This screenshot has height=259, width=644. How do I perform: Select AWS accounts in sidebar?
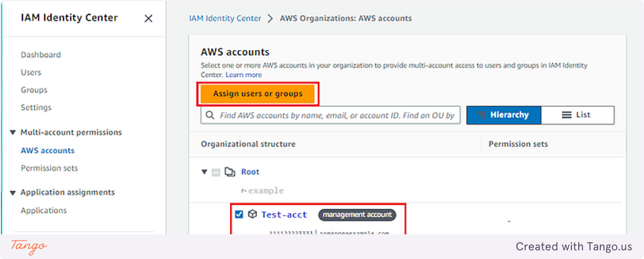48,150
